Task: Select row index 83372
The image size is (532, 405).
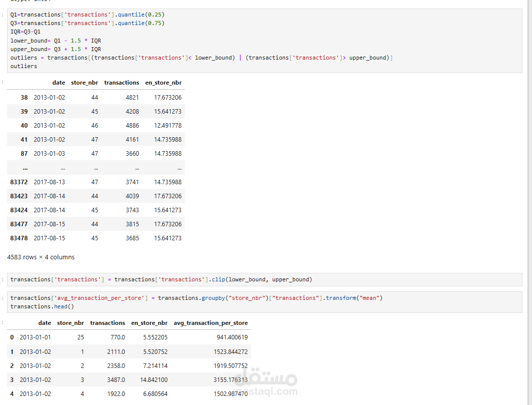Action: pyautogui.click(x=19, y=182)
